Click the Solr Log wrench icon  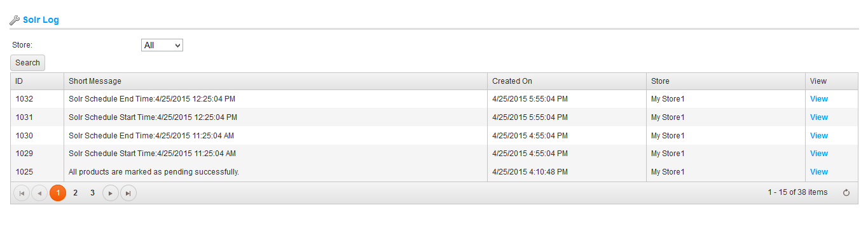(x=15, y=20)
